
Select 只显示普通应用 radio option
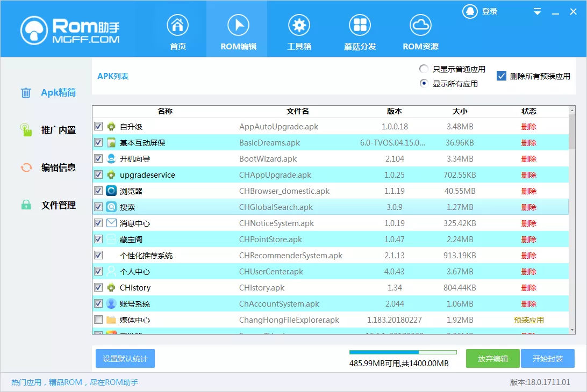pos(423,69)
